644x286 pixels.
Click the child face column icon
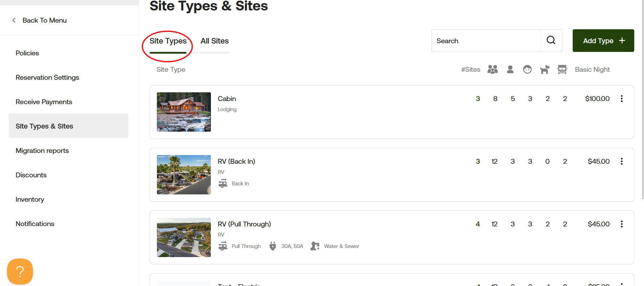pos(527,69)
